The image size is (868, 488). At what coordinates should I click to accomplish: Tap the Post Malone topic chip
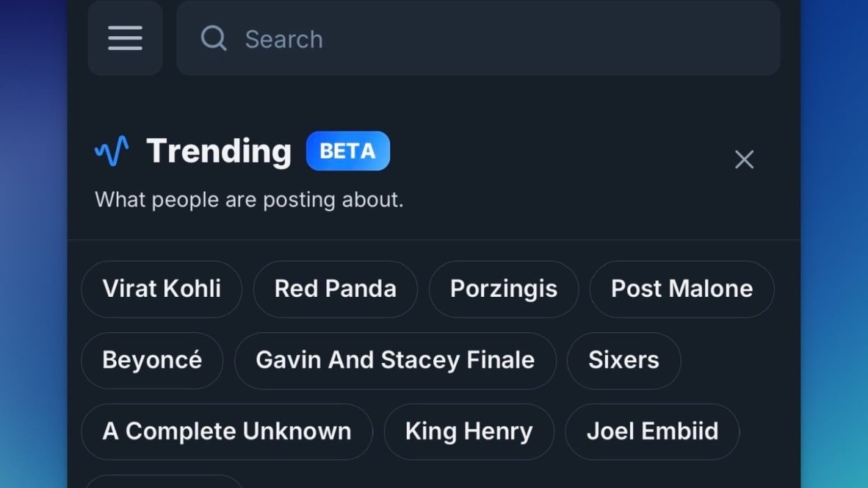tap(682, 289)
